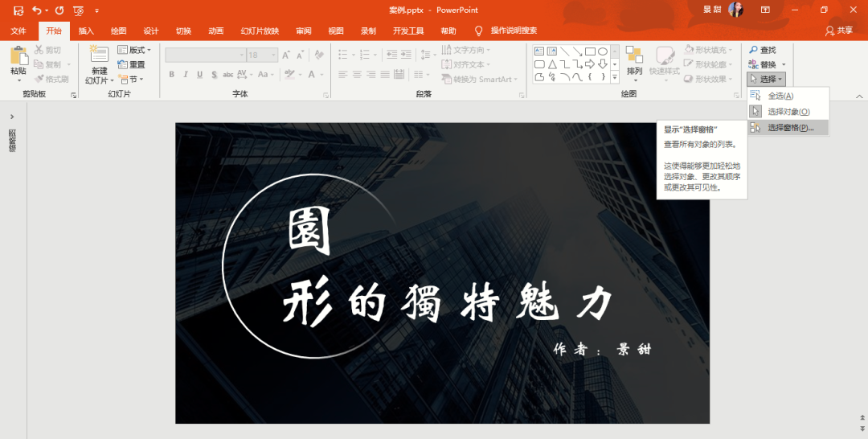
Task: Expand the shapes gallery with the More arrow
Action: point(615,78)
